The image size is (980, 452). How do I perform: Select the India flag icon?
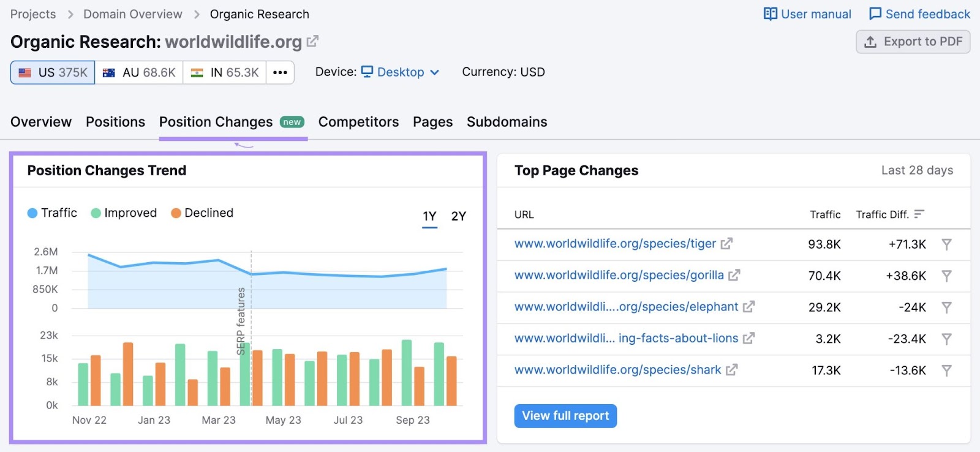pyautogui.click(x=197, y=72)
